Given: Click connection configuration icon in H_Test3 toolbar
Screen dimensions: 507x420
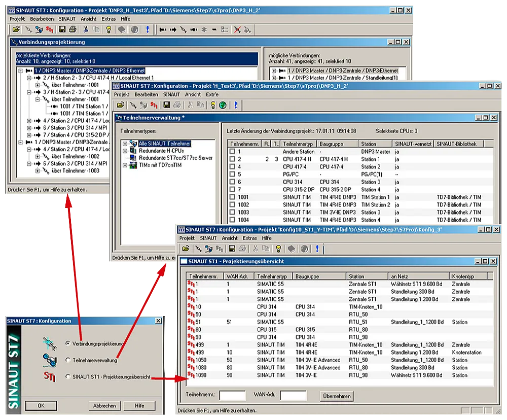Looking at the screenshot, I should pyautogui.click(x=133, y=105).
